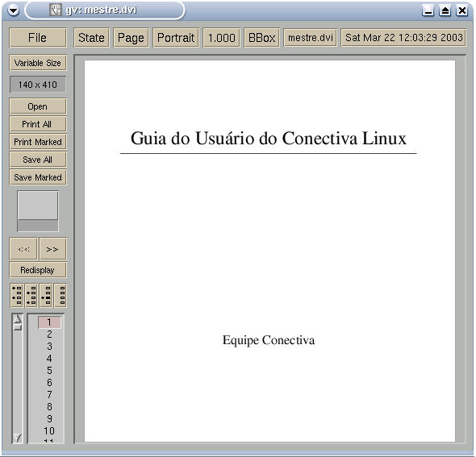Open the 1.000 scale dropdown

(x=222, y=38)
